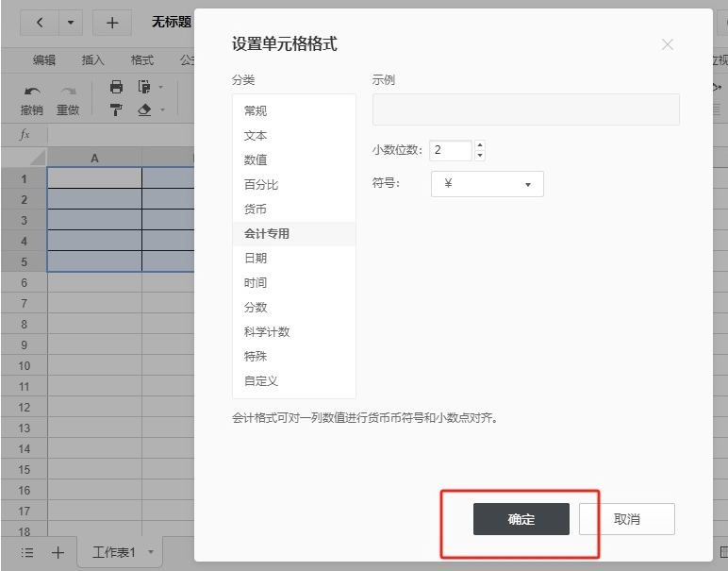Click the paste clipboard icon
This screenshot has width=728, height=571.
pos(144,87)
